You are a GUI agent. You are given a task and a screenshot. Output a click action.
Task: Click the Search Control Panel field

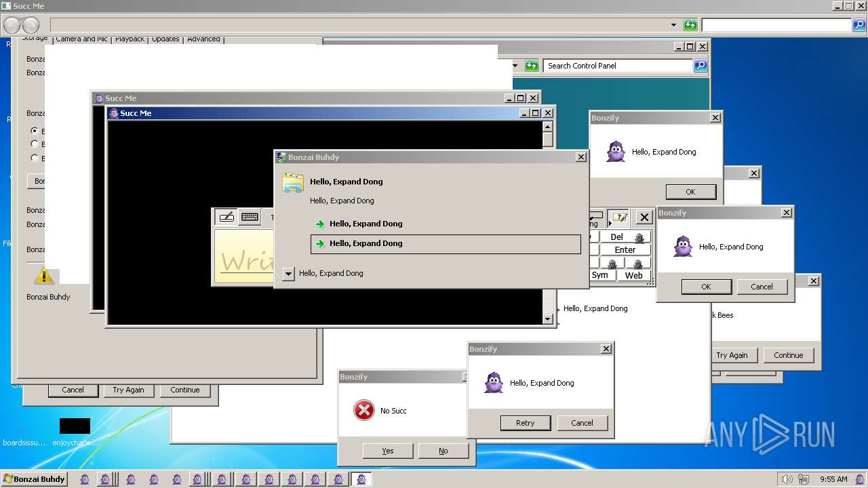pos(618,66)
